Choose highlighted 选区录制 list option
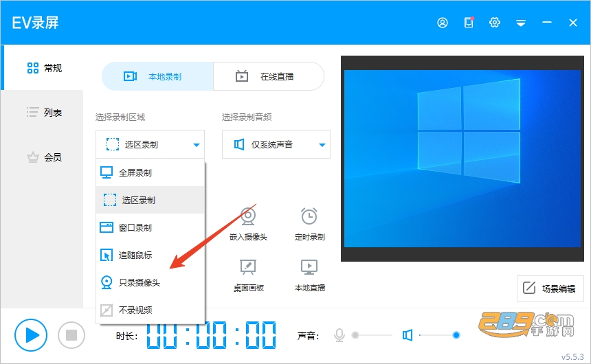Image resolution: width=591 pixels, height=364 pixels. click(150, 200)
